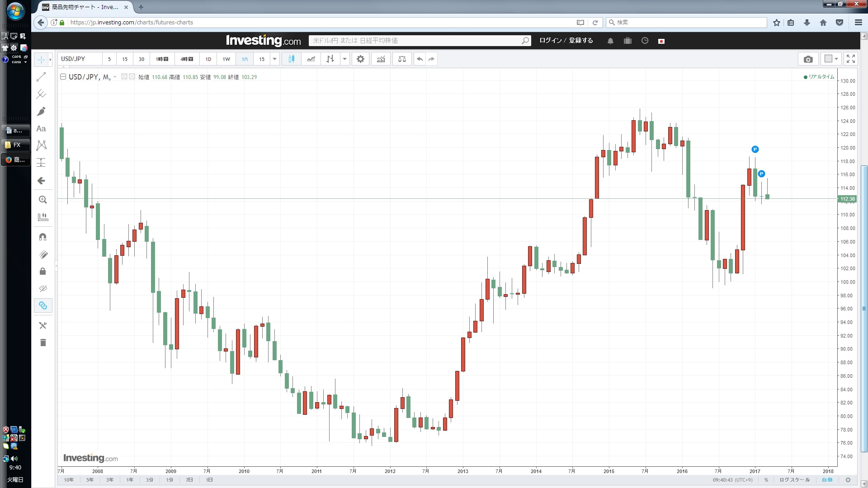Select candlestick chart style
The image size is (868, 488).
(292, 59)
